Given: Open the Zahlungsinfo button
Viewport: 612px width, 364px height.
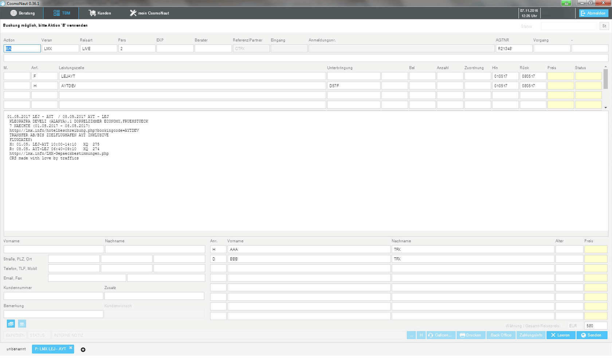Looking at the screenshot, I should [531, 335].
